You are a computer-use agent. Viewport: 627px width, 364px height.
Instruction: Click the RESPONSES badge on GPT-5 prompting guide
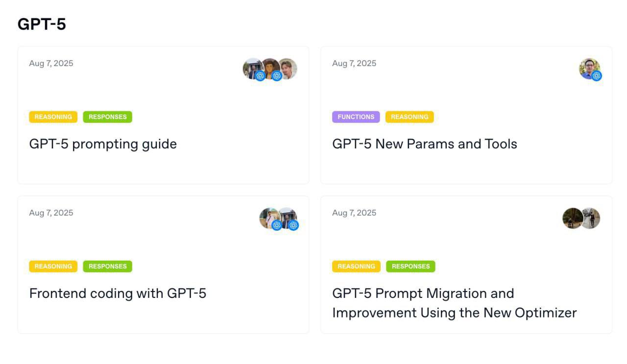coord(108,117)
